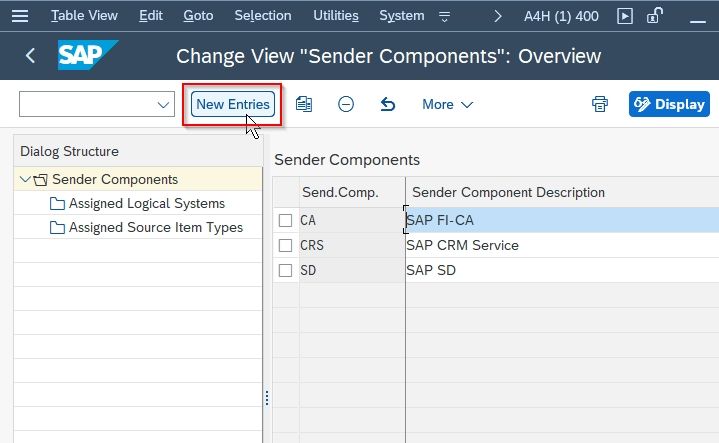Click the Print icon
The height and width of the screenshot is (443, 719).
[599, 104]
